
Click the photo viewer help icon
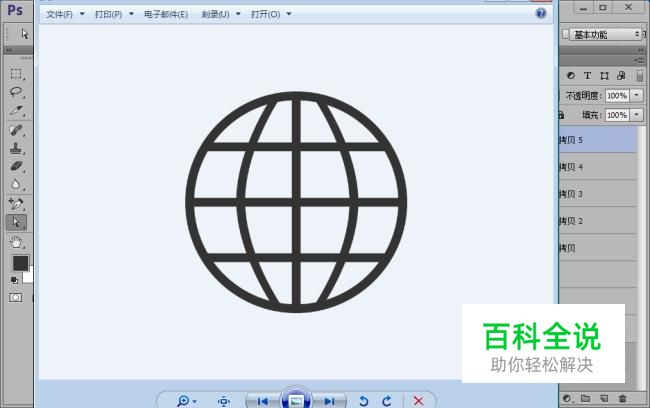point(541,14)
